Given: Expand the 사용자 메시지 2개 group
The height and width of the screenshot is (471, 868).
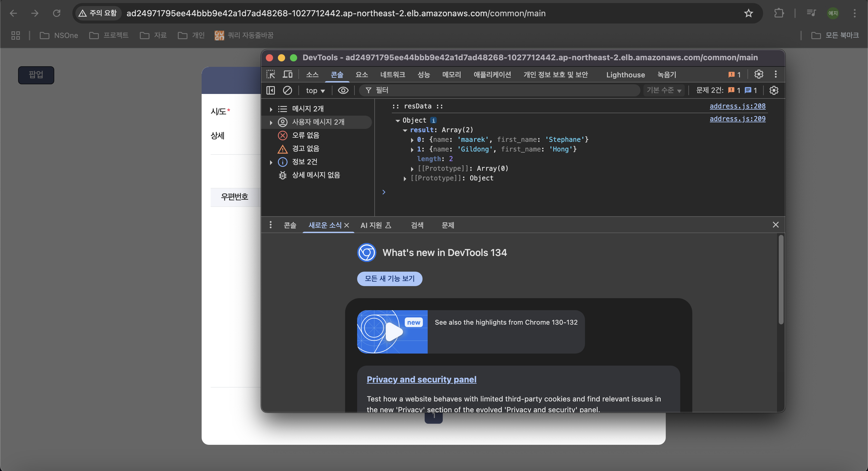Looking at the screenshot, I should click(x=271, y=122).
